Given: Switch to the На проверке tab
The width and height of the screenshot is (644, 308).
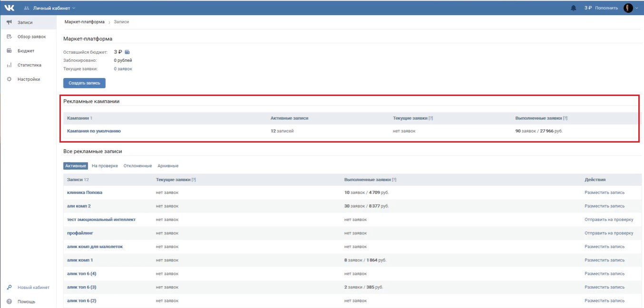Looking at the screenshot, I should (x=105, y=166).
